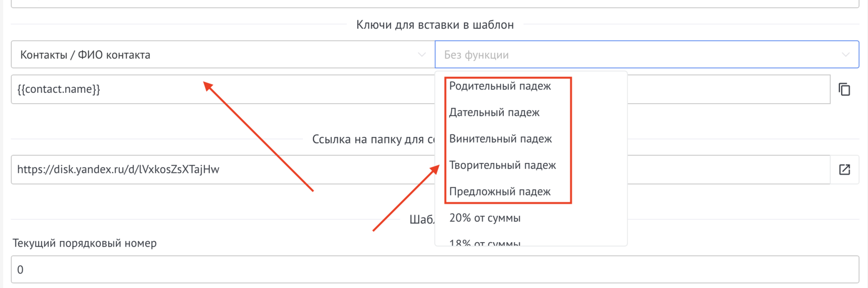868x288 pixels.
Task: Pick the partially visible '18% от суммы' option
Action: point(485,242)
